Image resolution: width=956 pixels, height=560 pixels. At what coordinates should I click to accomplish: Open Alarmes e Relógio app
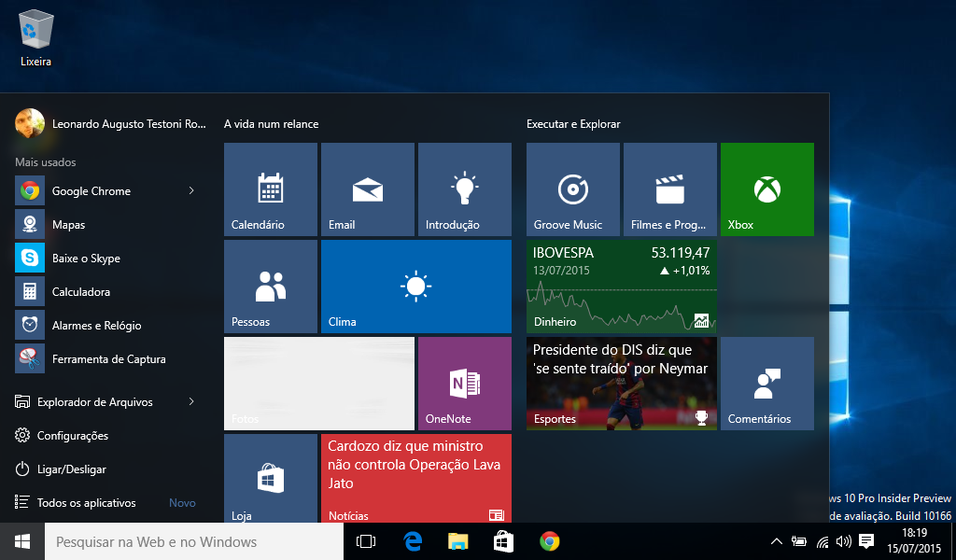(x=110, y=325)
